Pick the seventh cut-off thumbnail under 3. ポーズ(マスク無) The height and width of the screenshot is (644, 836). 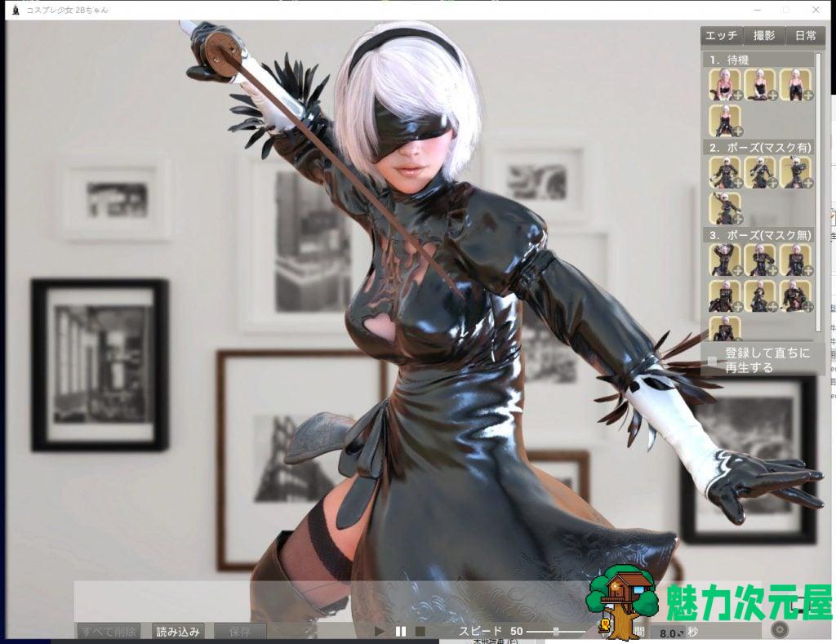pos(725,328)
